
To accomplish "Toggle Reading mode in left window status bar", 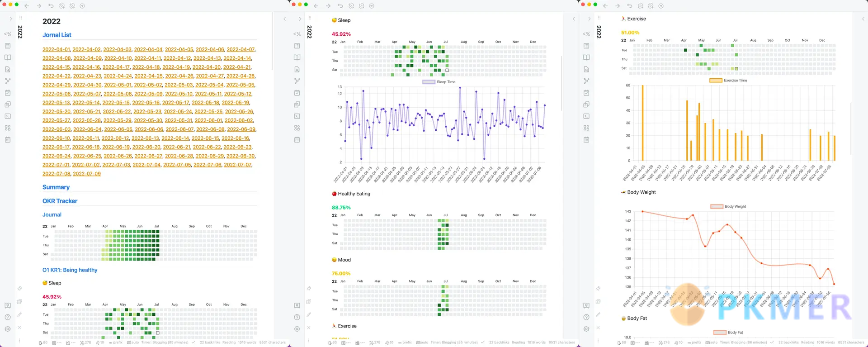I will (229, 342).
